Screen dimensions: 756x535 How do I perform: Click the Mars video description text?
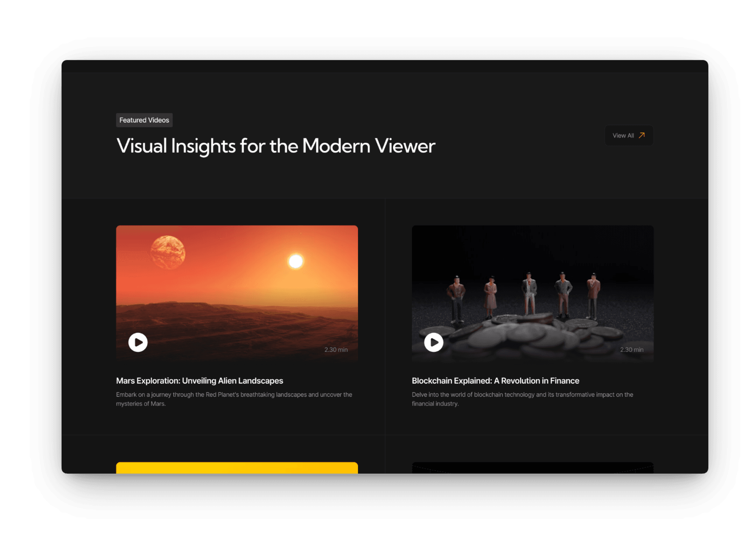234,399
